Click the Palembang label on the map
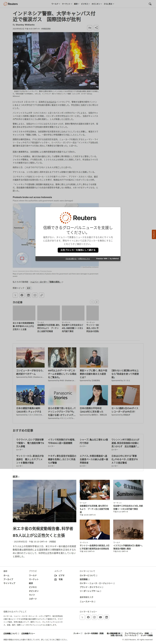The height and width of the screenshot is (644, 156). [x=18, y=228]
